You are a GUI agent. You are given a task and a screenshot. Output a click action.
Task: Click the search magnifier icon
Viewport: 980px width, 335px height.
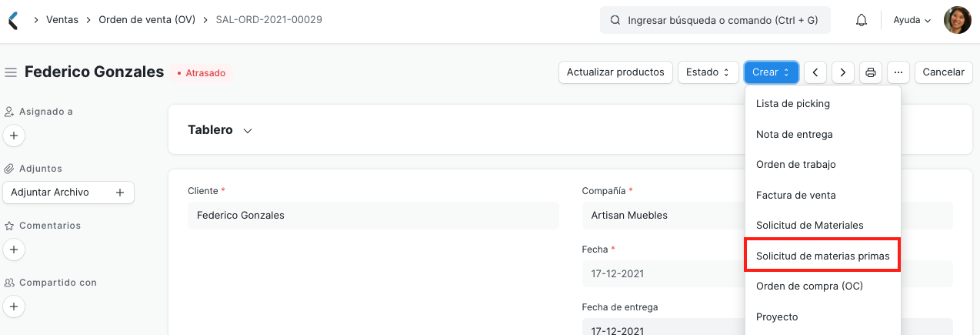[615, 20]
